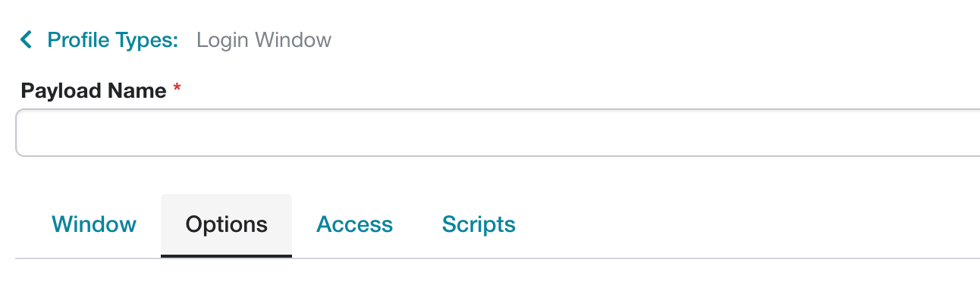
Task: Click the dark underline beneath Options tab
Action: 226,255
